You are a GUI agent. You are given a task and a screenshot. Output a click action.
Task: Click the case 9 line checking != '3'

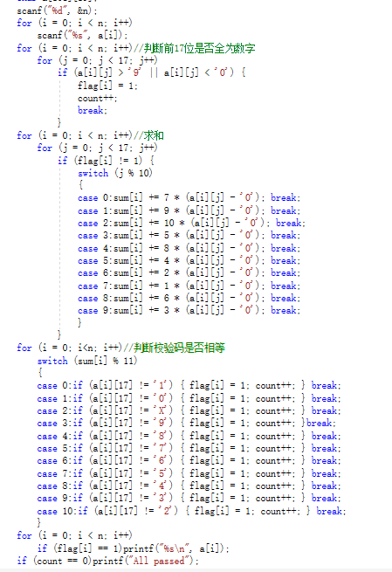click(189, 499)
